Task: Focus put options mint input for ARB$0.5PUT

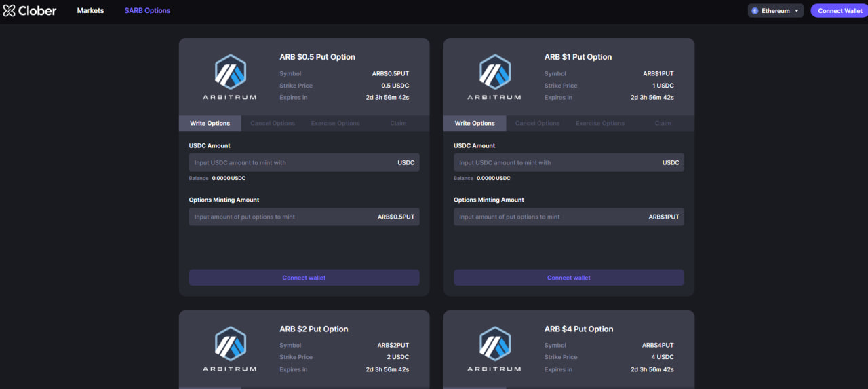Action: pyautogui.click(x=304, y=217)
